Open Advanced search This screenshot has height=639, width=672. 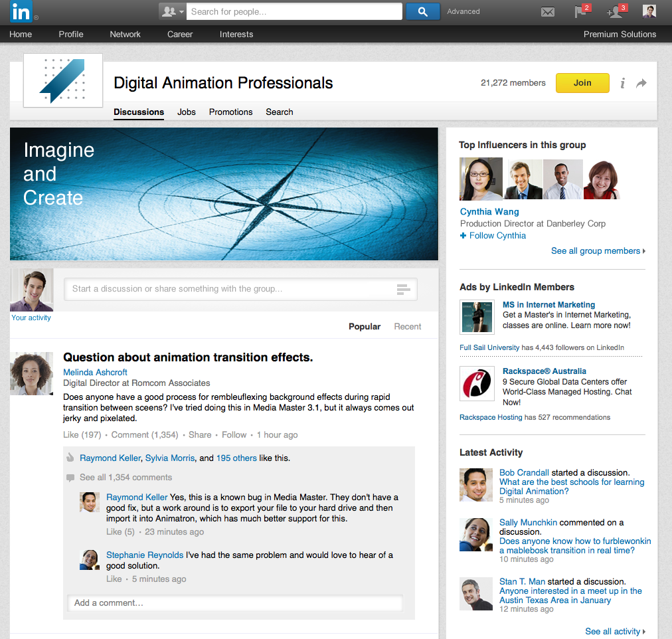click(x=463, y=11)
